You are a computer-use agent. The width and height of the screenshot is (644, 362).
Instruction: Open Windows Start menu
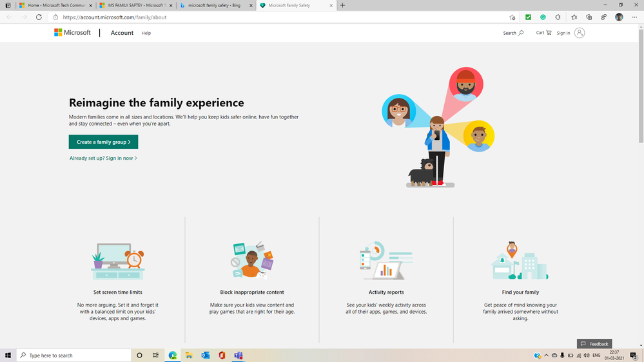tap(8, 356)
